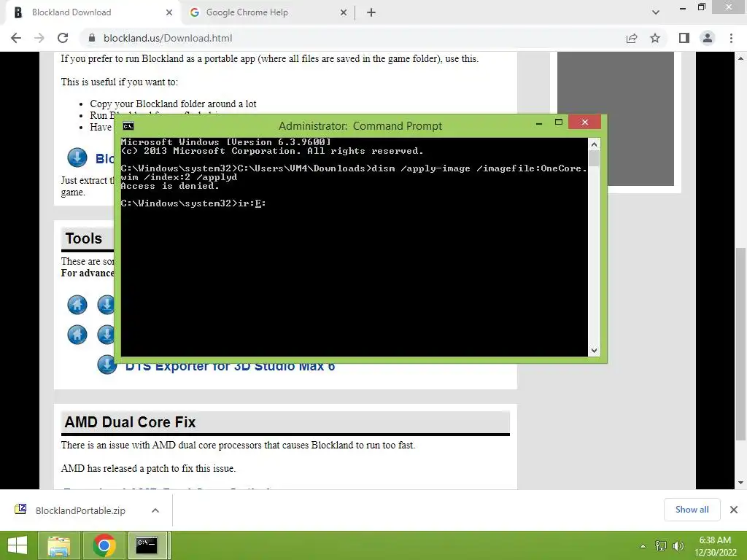The height and width of the screenshot is (560, 747).
Task: Open the Windows Start button
Action: coord(18,545)
